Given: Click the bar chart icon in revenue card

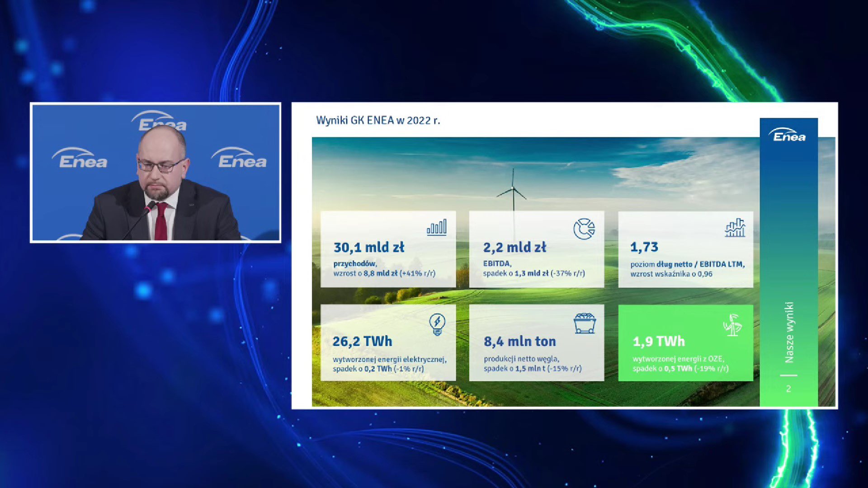Looking at the screenshot, I should (437, 227).
